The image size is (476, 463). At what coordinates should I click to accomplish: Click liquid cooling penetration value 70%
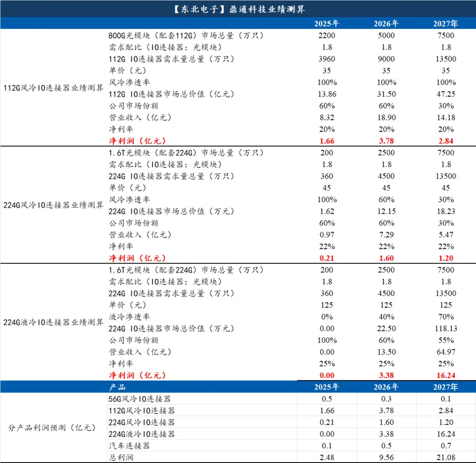point(446,317)
